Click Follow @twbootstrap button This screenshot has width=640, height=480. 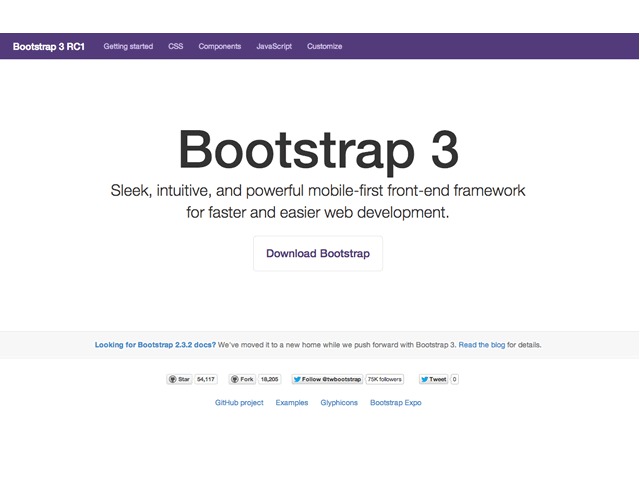point(327,379)
